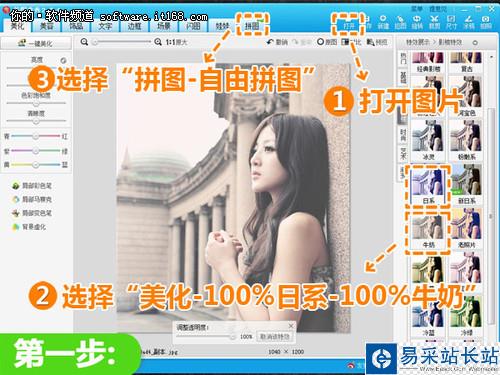Open the 饰品 tab
The width and height of the screenshot is (500, 375).
point(76,26)
